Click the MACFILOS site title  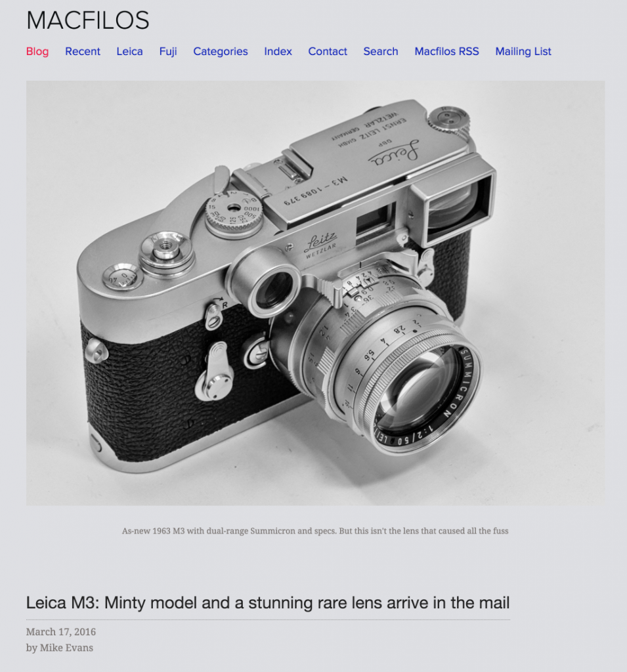[x=87, y=20]
